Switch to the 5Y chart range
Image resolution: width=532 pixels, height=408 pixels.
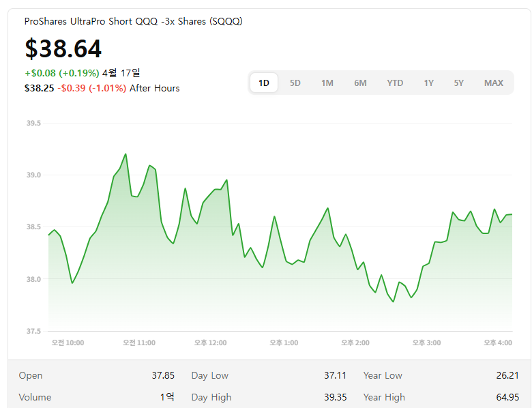point(458,83)
